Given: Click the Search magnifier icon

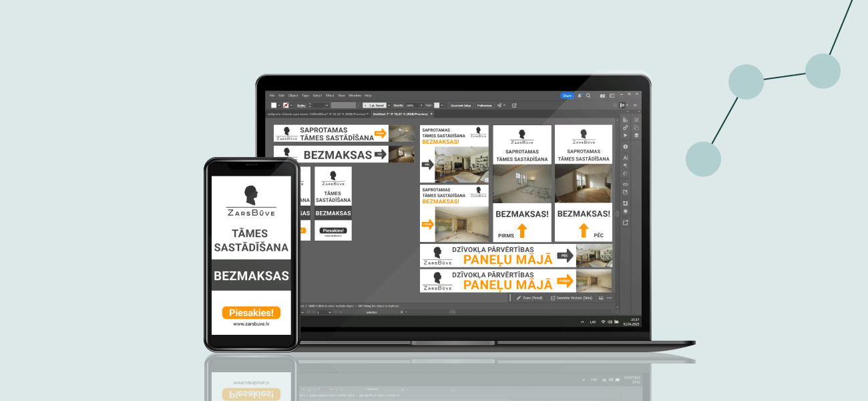Looking at the screenshot, I should (x=588, y=96).
